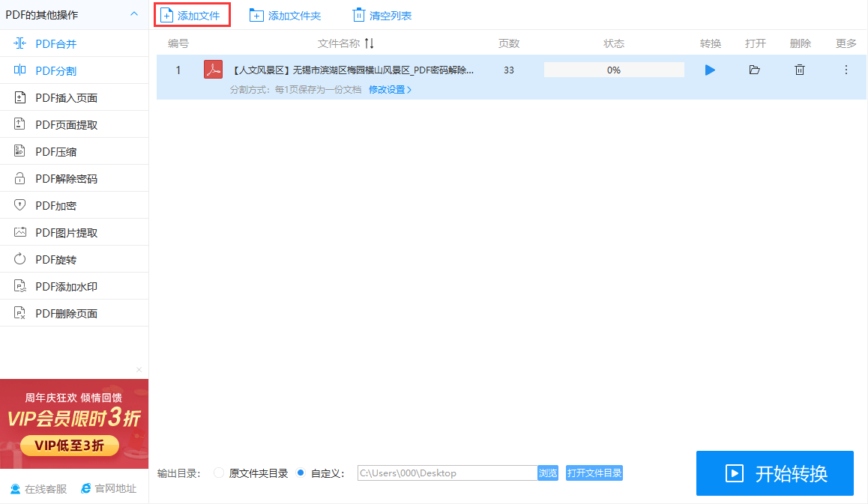Open output folder icon for row 1
This screenshot has width=868, height=504.
coord(754,70)
